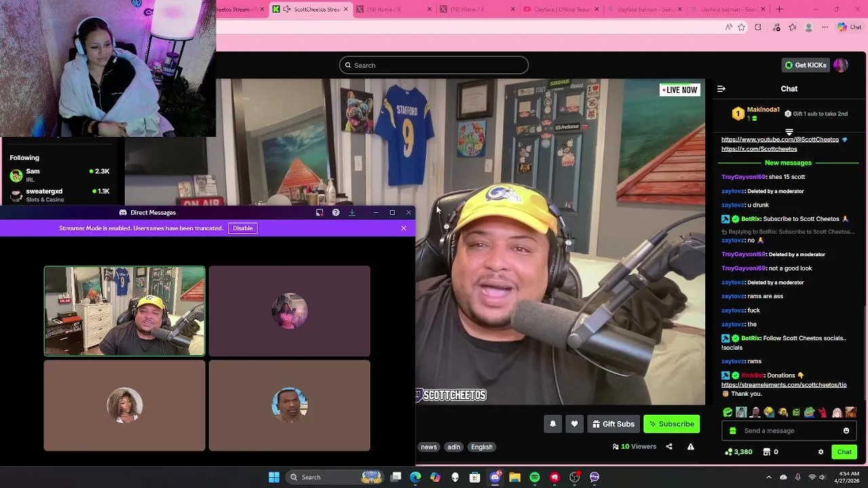The image size is (868, 488).
Task: Click the adin tag below the stream
Action: pyautogui.click(x=454, y=447)
